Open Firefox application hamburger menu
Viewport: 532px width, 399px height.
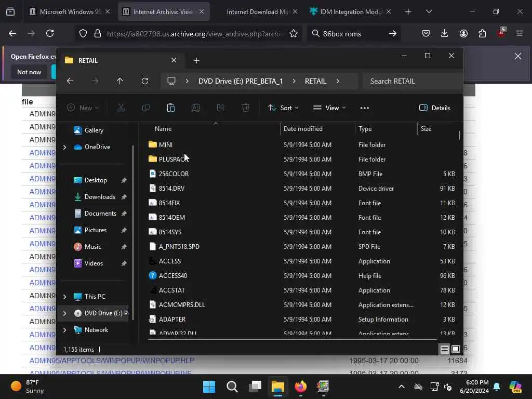520,33
